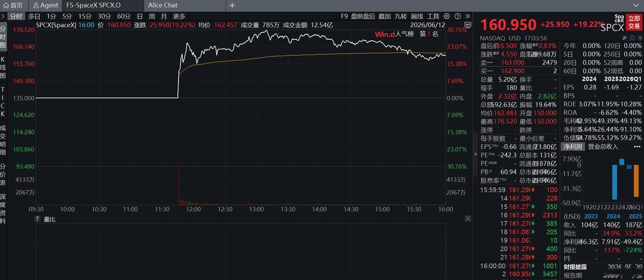Click the +19.22% change figure

[589, 24]
